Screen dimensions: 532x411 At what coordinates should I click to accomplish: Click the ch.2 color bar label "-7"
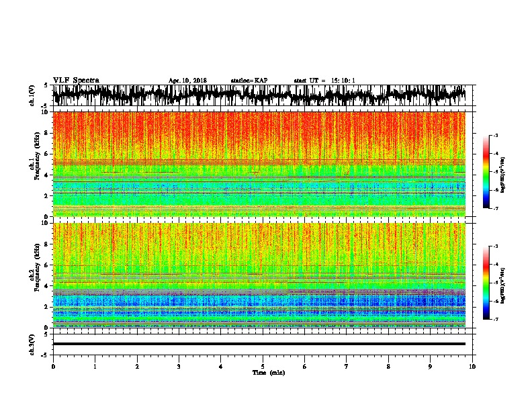[x=496, y=319]
